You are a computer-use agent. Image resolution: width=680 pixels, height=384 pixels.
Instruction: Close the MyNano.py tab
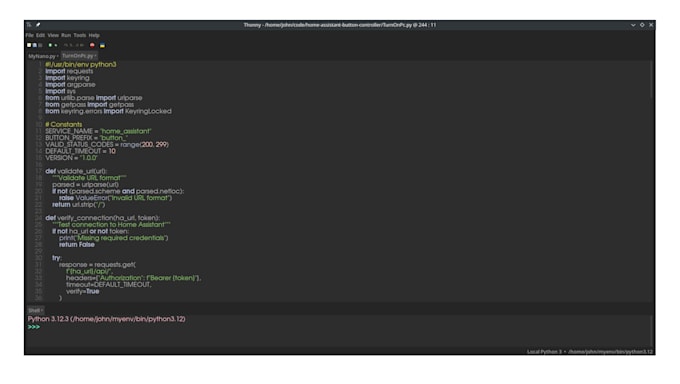click(x=57, y=56)
